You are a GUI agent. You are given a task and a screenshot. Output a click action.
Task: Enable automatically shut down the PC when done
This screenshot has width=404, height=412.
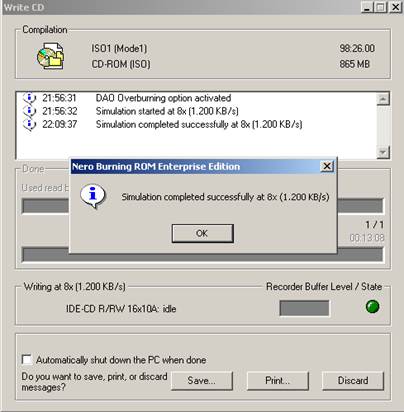click(27, 360)
